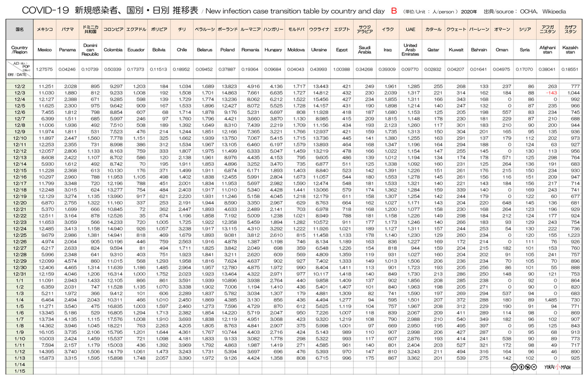
Task: Select the 'United Arab Emirates' column header
Action: click(410, 50)
